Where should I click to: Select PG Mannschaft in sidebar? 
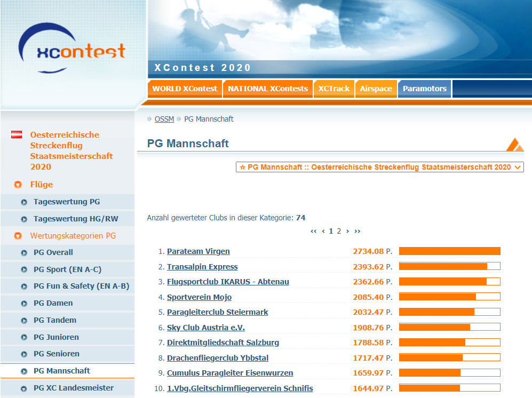pyautogui.click(x=62, y=371)
